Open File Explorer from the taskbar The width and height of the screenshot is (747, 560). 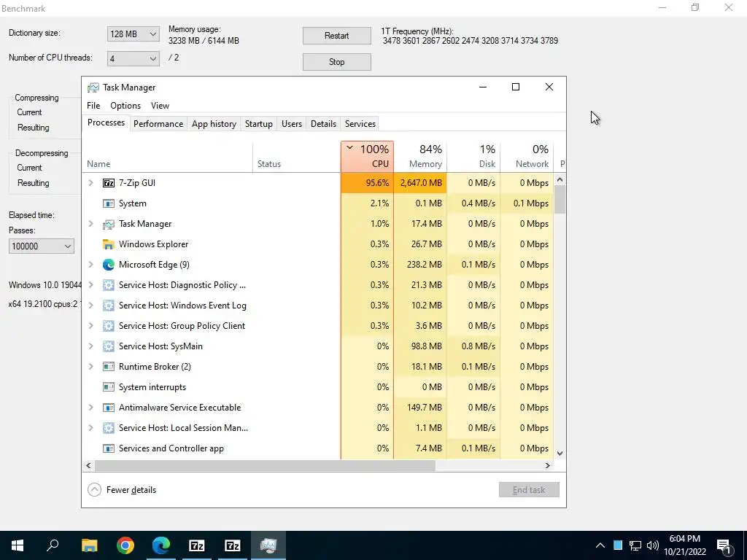tap(89, 545)
